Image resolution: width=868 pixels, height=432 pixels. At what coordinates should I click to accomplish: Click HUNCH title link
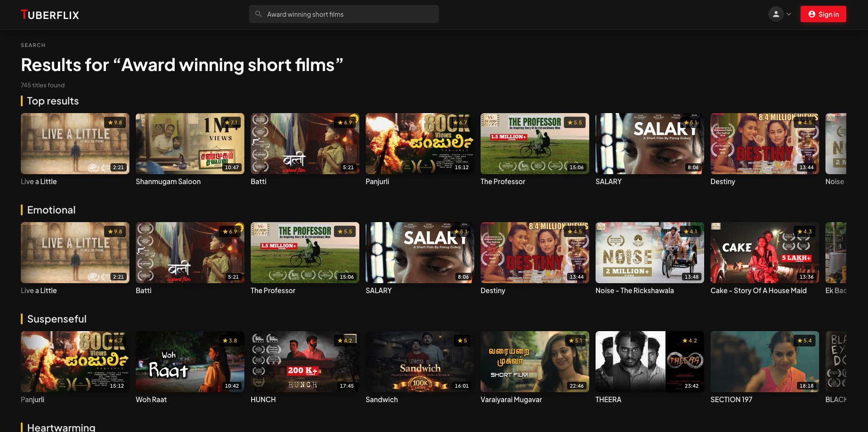coord(263,399)
